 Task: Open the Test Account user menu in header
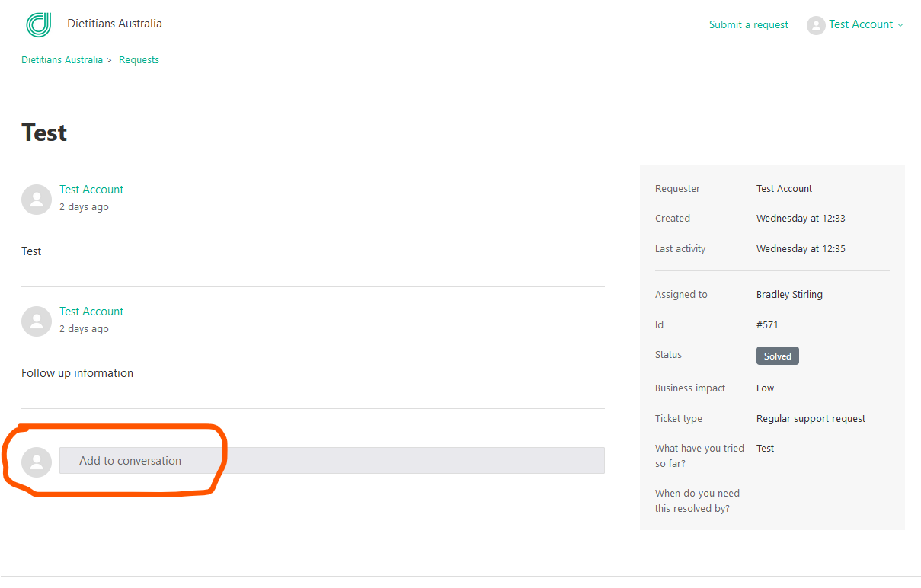click(860, 24)
